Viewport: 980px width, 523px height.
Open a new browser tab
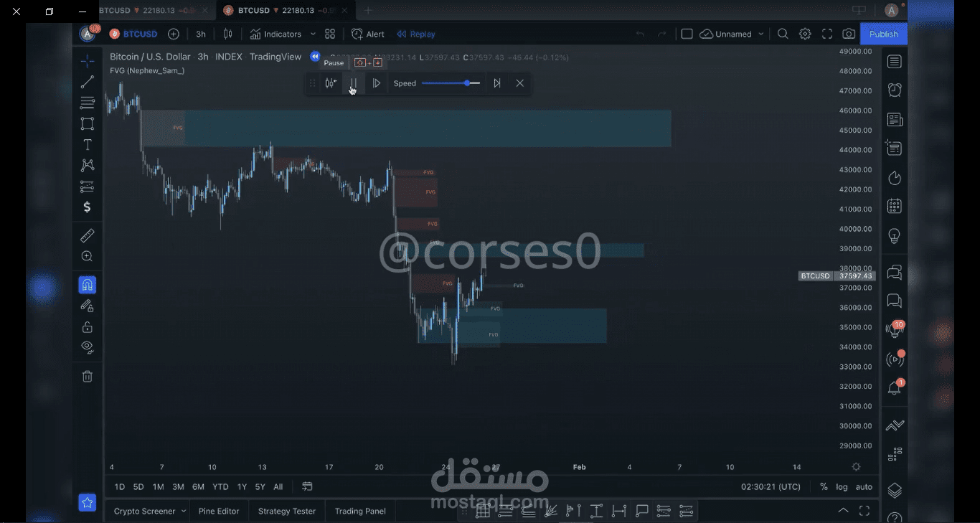point(368,11)
